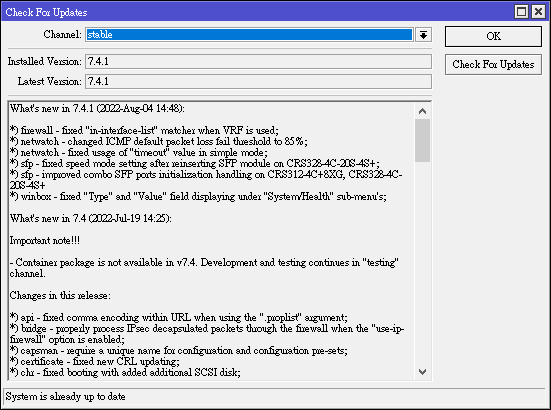551x410 pixels.
Task: Click the certificate CRL updating line
Action: click(x=95, y=362)
